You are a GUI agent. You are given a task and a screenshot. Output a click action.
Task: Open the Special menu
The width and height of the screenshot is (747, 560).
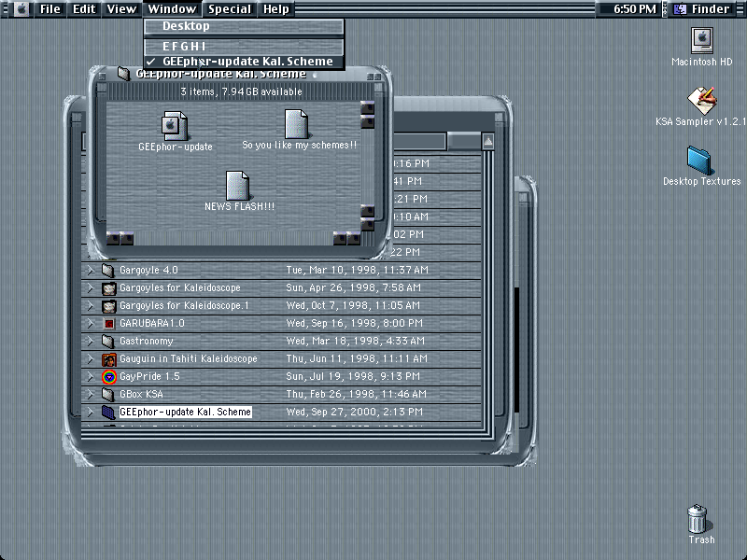click(229, 8)
